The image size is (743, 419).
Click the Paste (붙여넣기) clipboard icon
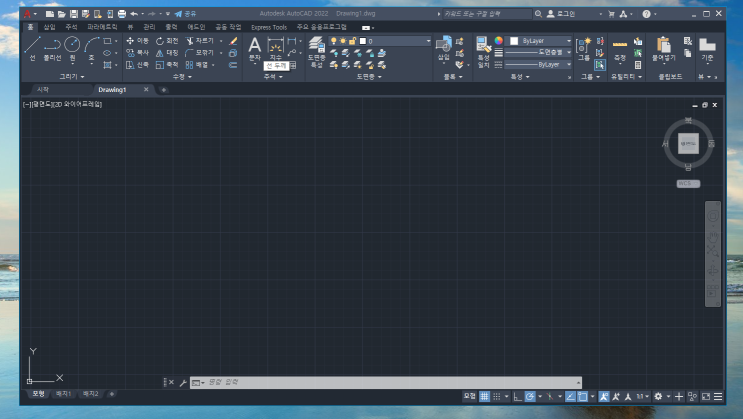click(x=663, y=49)
